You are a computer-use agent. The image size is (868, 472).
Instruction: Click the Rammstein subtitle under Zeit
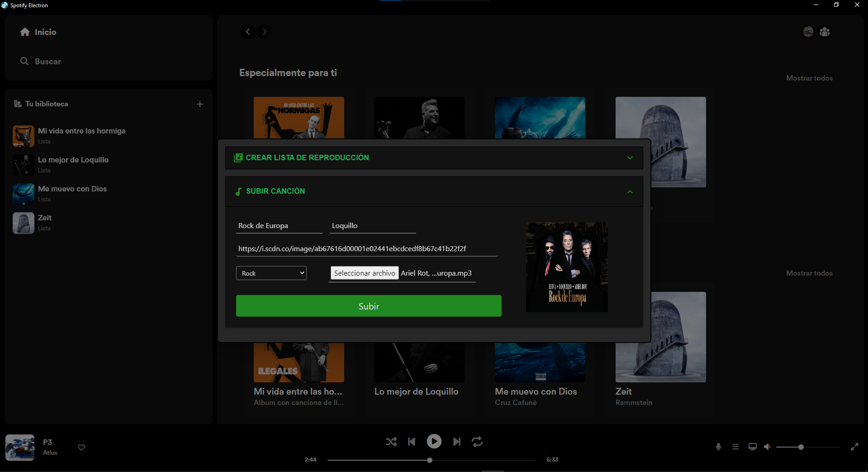click(x=634, y=403)
